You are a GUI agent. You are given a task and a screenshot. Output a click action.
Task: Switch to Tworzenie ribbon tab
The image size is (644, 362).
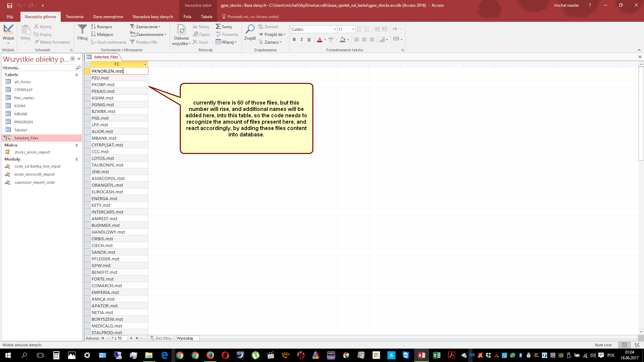(74, 17)
